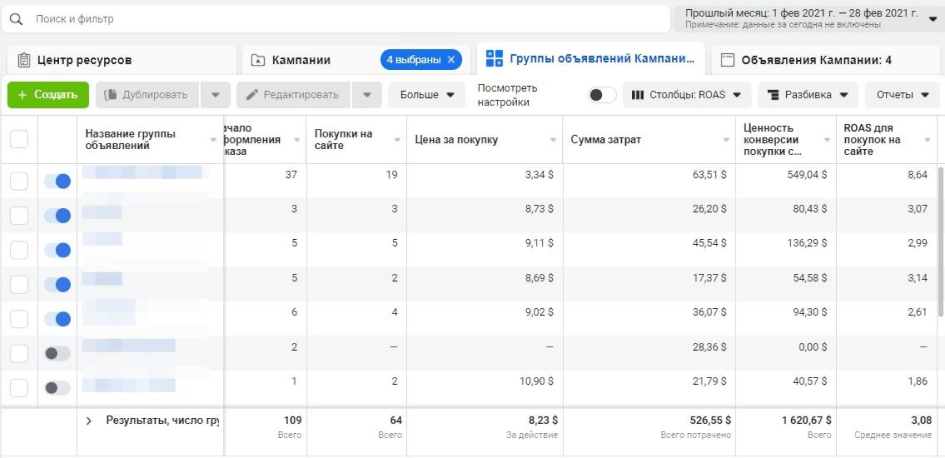Click the search magnifier icon

[x=16, y=19]
